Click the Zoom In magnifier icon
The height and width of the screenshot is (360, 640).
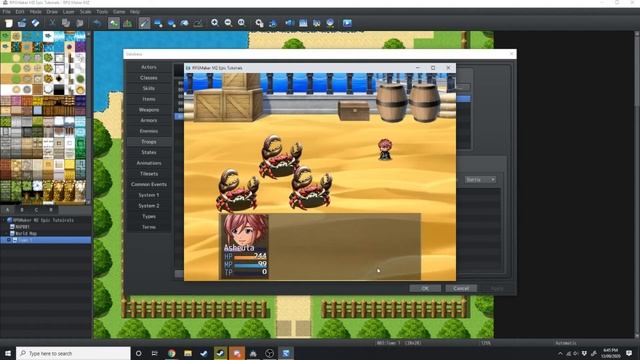coord(215,23)
